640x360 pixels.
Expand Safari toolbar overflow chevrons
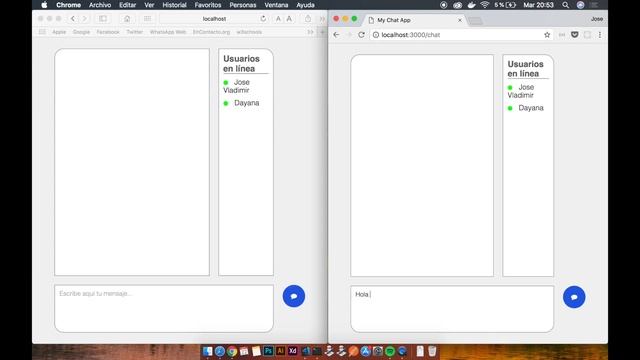(x=322, y=19)
